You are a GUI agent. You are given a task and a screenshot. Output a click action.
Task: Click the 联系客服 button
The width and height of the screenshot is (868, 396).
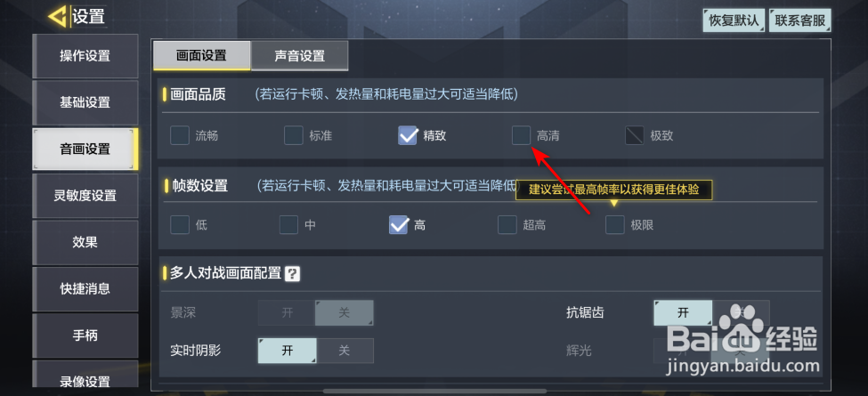[800, 20]
